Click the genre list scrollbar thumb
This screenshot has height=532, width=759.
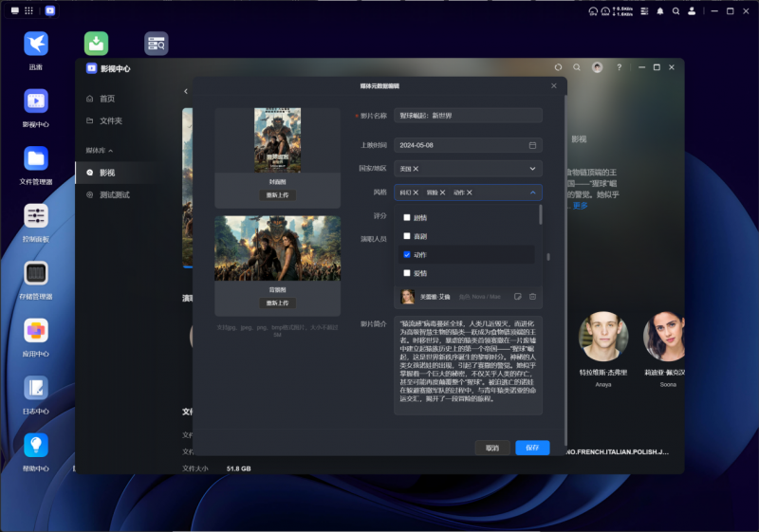coord(540,214)
